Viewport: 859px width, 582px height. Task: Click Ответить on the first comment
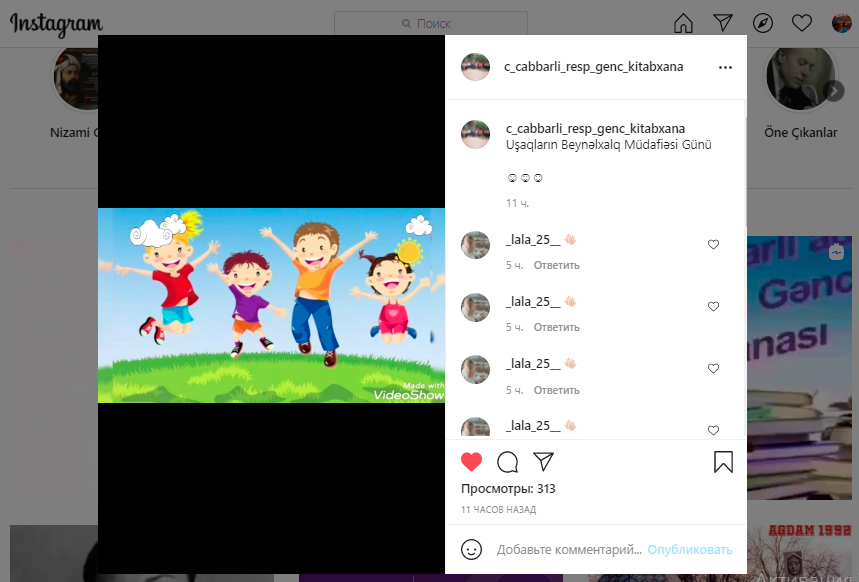click(557, 265)
